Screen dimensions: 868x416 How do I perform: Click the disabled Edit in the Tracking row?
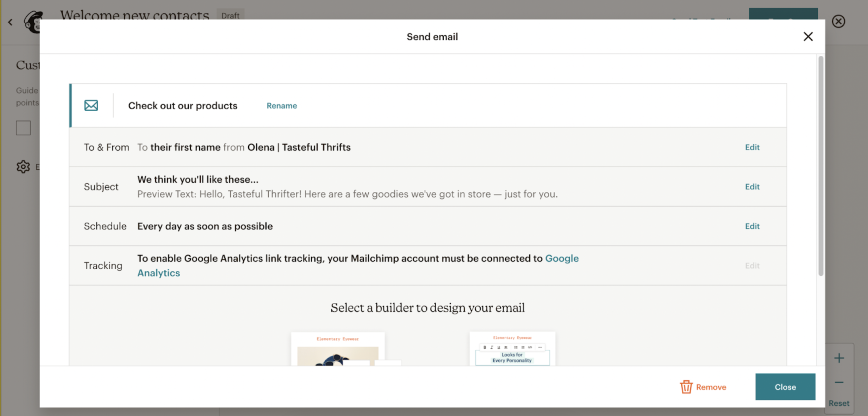[752, 266]
